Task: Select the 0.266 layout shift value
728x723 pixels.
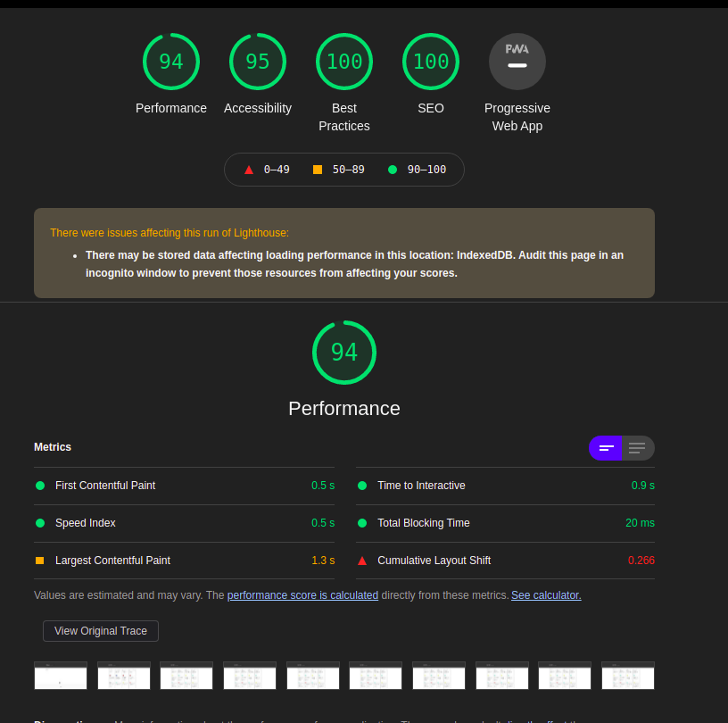Action: pos(641,561)
